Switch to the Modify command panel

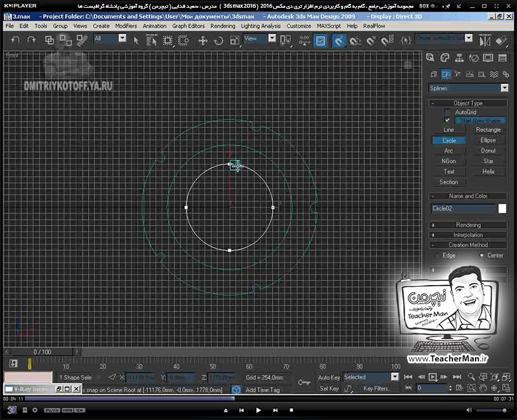pos(445,58)
